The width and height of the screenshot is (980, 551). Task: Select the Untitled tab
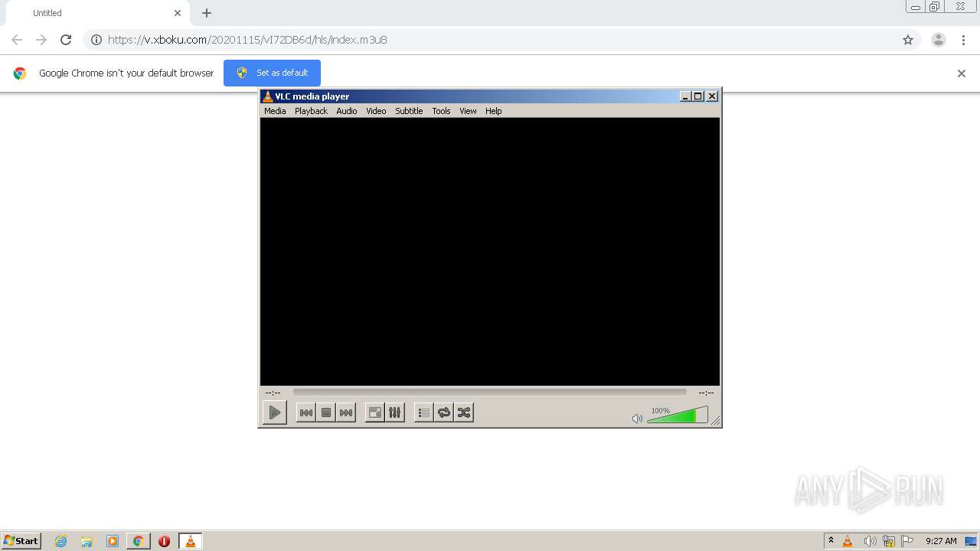tap(96, 13)
